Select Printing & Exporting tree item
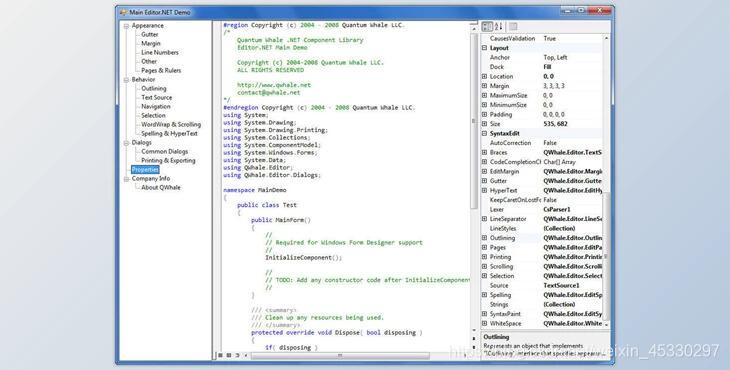Image resolution: width=730 pixels, height=370 pixels. (x=168, y=161)
